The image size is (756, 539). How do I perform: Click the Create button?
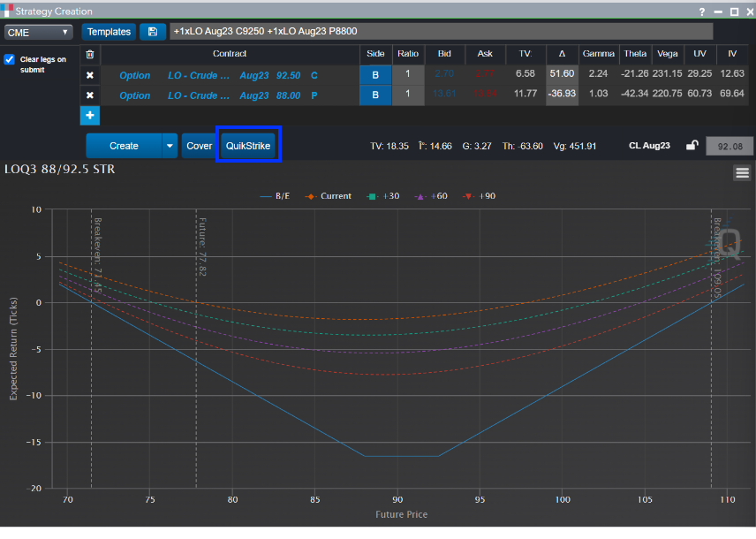point(124,146)
